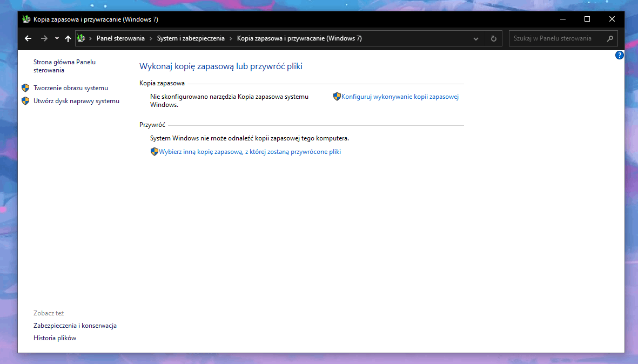This screenshot has width=638, height=364.
Task: Open Help with the blue question icon
Action: (x=619, y=55)
